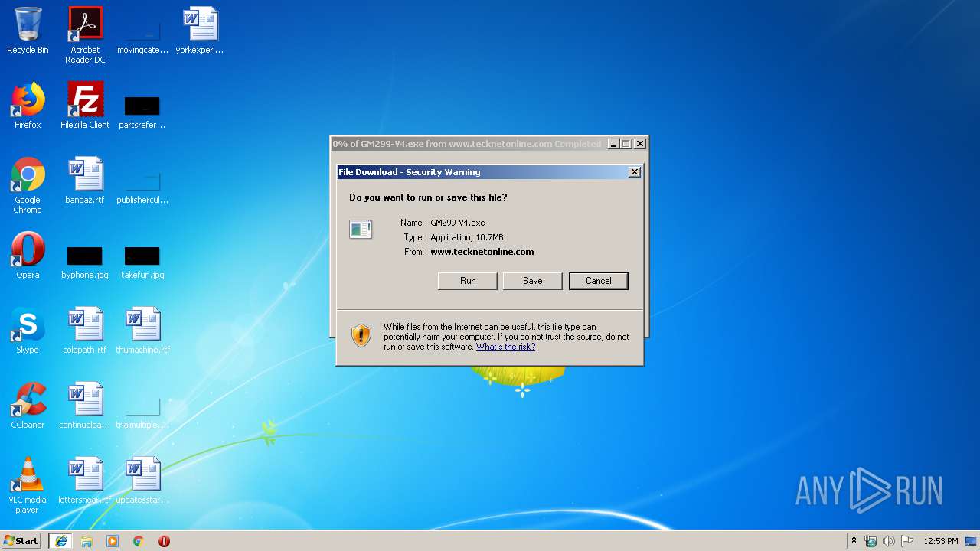Launch CCleaner desktop shortcut
This screenshot has height=551, width=980.
pos(28,406)
